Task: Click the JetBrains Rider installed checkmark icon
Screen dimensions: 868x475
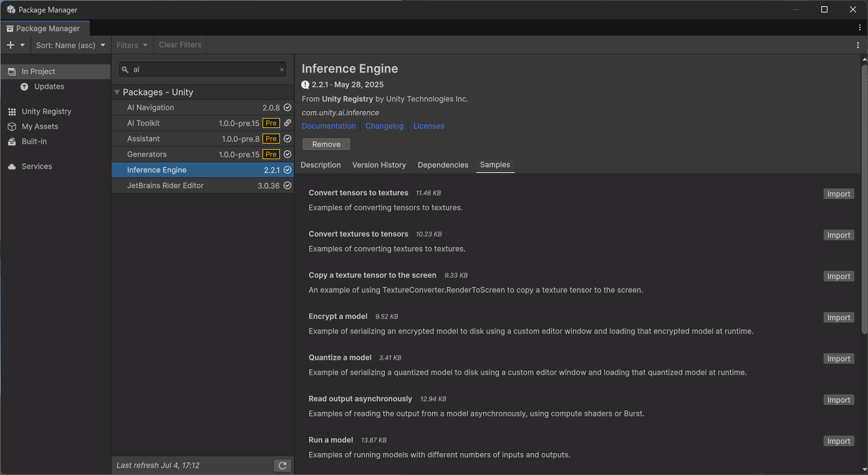Action: point(287,185)
